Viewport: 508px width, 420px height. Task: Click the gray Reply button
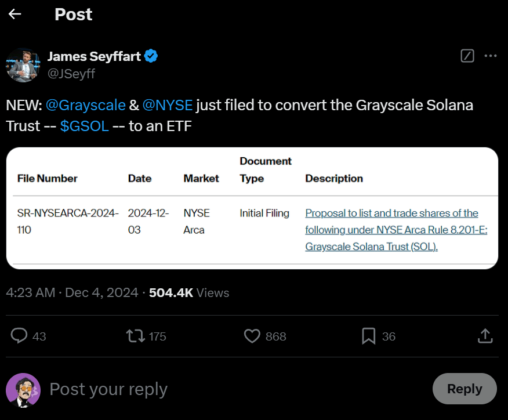465,389
